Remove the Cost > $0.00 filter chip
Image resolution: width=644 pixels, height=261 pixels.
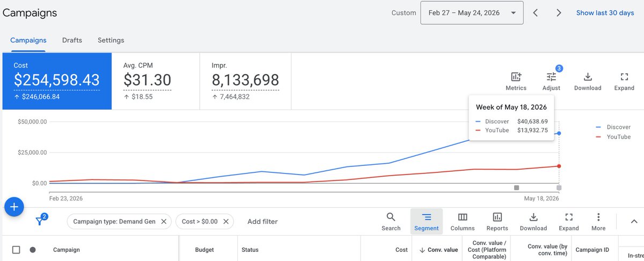tap(226, 221)
